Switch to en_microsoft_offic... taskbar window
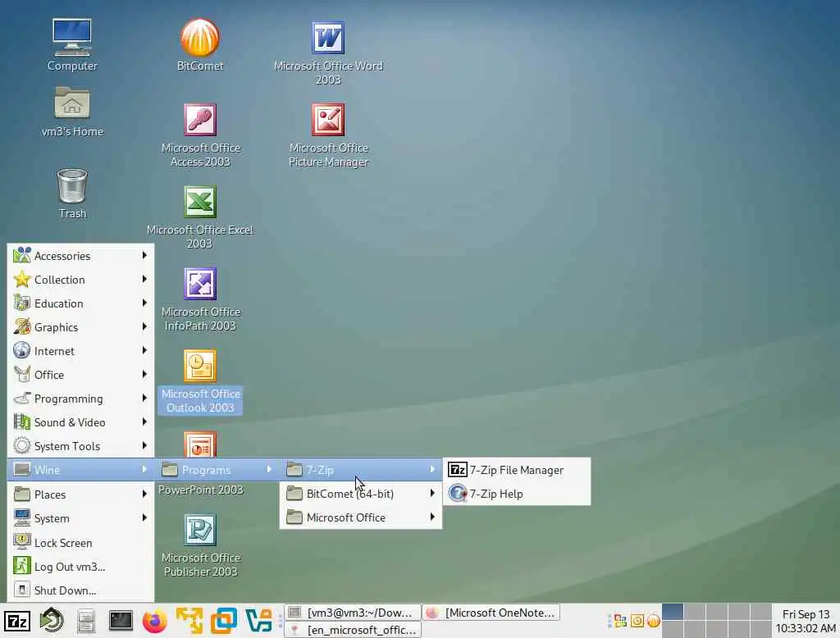Viewport: 840px width, 638px height. click(353, 630)
